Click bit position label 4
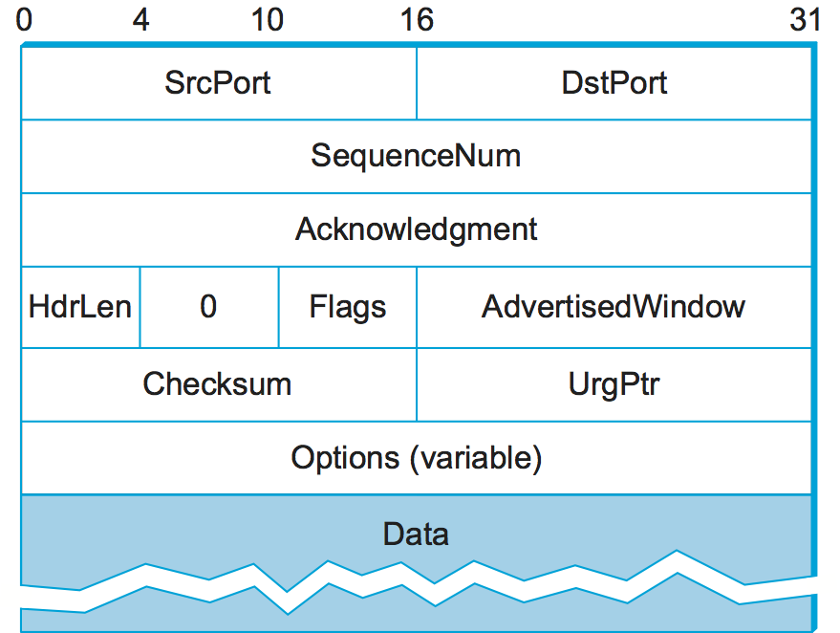Screen dimensions: 840x633 point(140,21)
